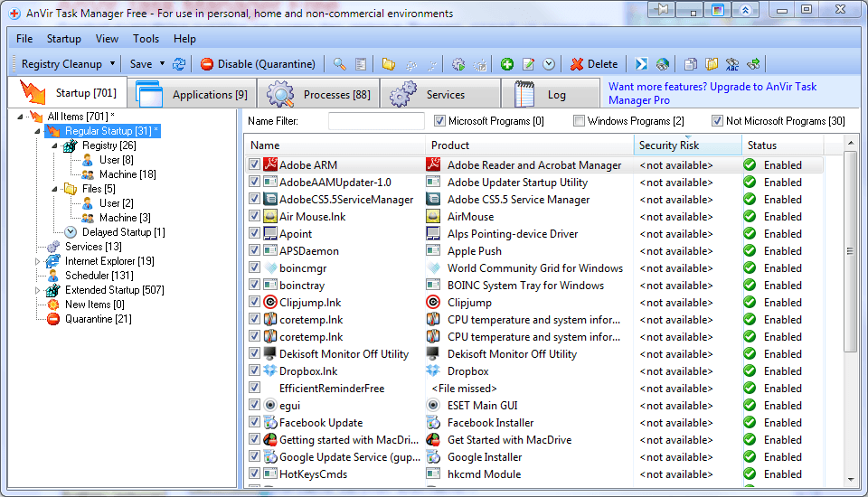868x497 pixels.
Task: Uncheck the Not Microsoft Programs filter
Action: point(717,121)
